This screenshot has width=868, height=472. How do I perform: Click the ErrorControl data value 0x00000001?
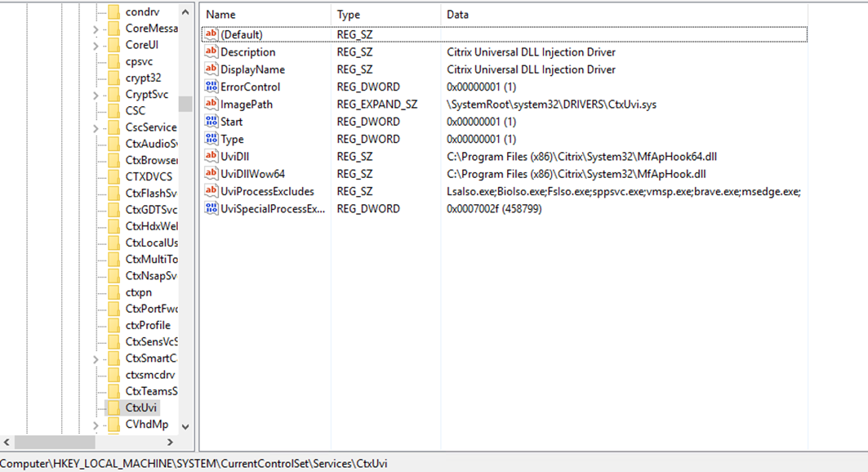tap(481, 87)
